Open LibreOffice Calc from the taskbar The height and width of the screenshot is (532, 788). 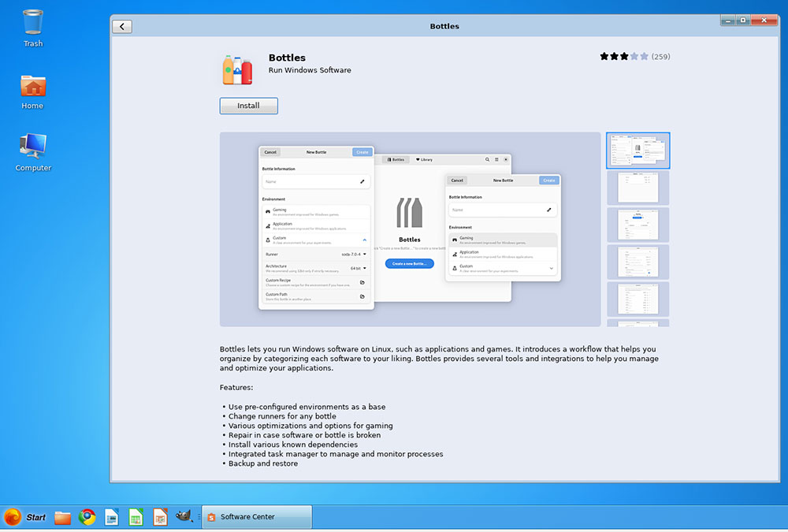point(136,517)
